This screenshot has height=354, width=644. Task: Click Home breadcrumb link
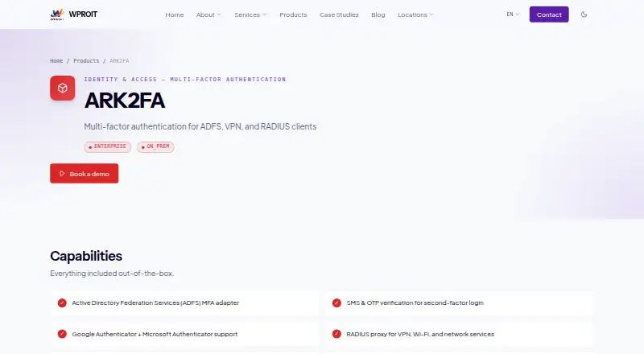tap(56, 61)
